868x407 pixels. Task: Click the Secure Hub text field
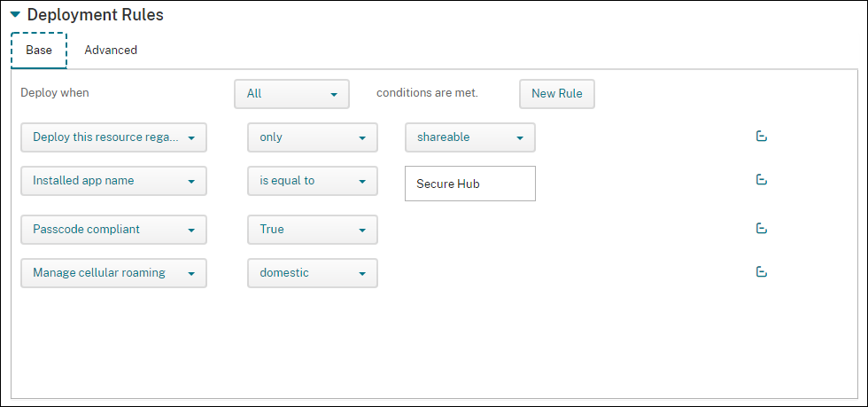(x=469, y=184)
